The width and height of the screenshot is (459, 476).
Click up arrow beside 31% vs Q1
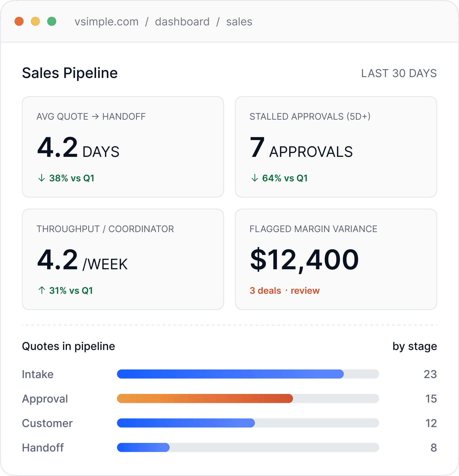point(42,290)
